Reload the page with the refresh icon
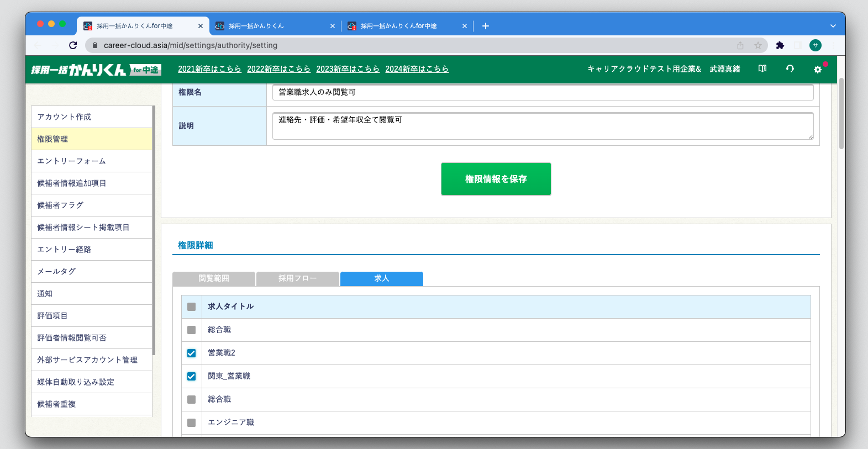This screenshot has height=449, width=868. point(73,45)
